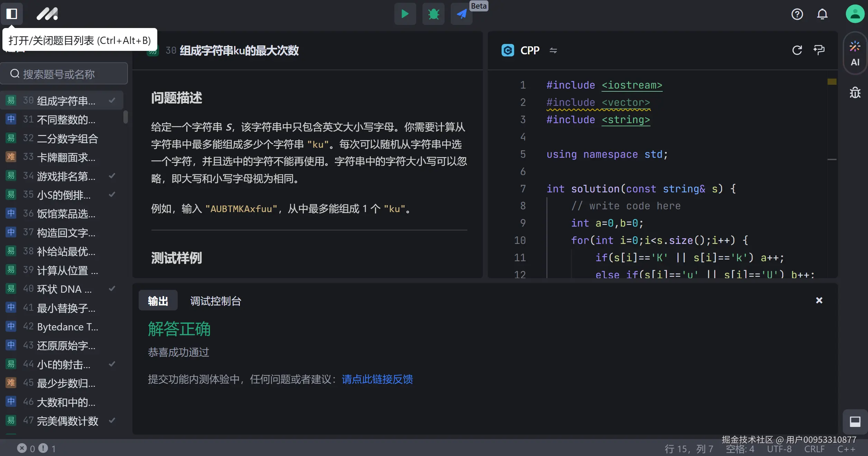Click the CPP language icon
Image resolution: width=868 pixels, height=456 pixels.
coord(508,51)
